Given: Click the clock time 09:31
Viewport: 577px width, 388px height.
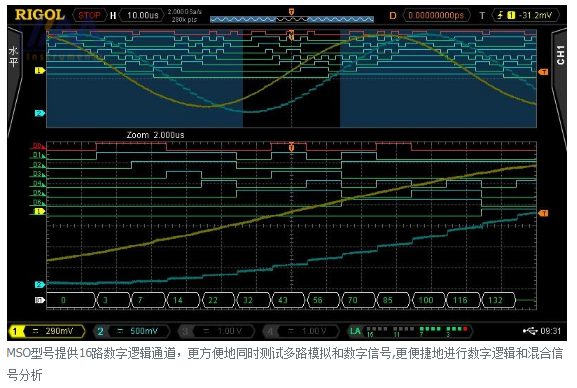Looking at the screenshot, I should (x=551, y=331).
